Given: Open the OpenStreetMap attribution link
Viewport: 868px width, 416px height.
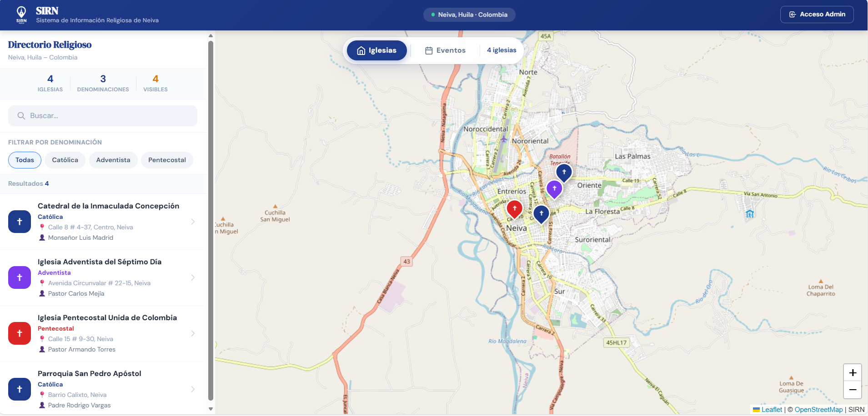Looking at the screenshot, I should [818, 410].
